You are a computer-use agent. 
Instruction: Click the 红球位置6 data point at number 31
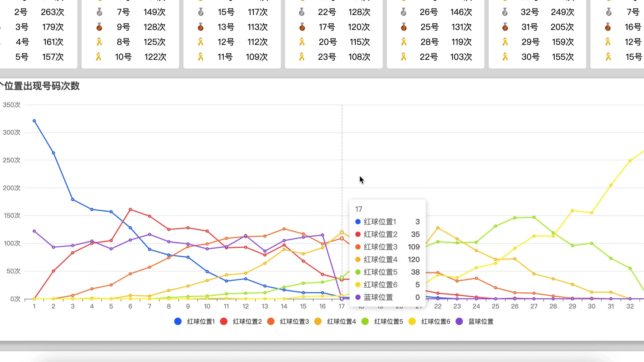tap(611, 185)
